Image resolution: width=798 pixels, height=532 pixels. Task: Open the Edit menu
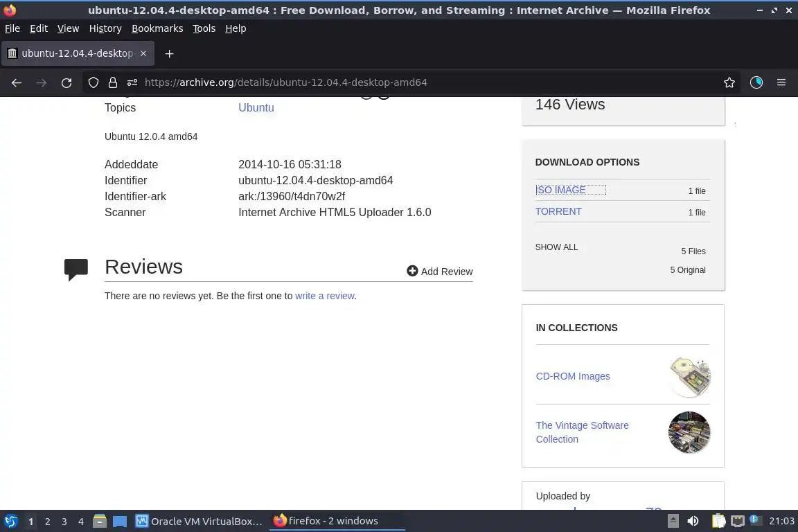(39, 28)
